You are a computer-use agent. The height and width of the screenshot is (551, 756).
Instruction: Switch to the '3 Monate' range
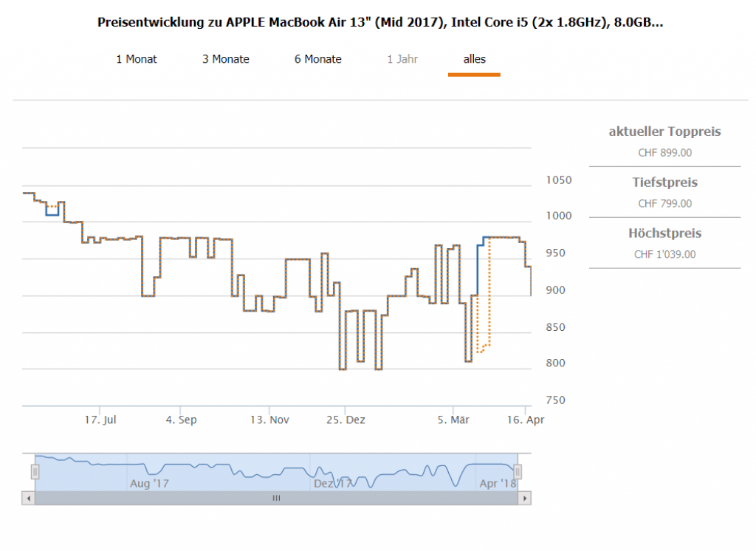click(226, 59)
